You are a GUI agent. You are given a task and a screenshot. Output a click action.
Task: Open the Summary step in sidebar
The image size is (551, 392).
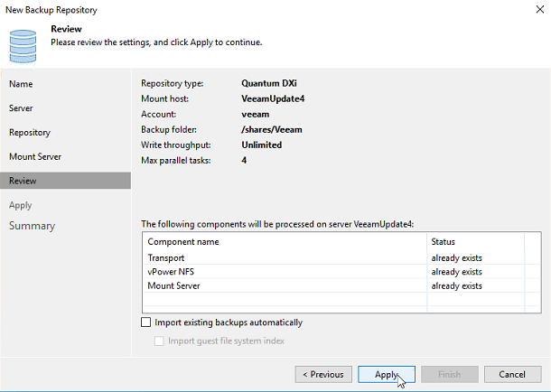(x=32, y=226)
